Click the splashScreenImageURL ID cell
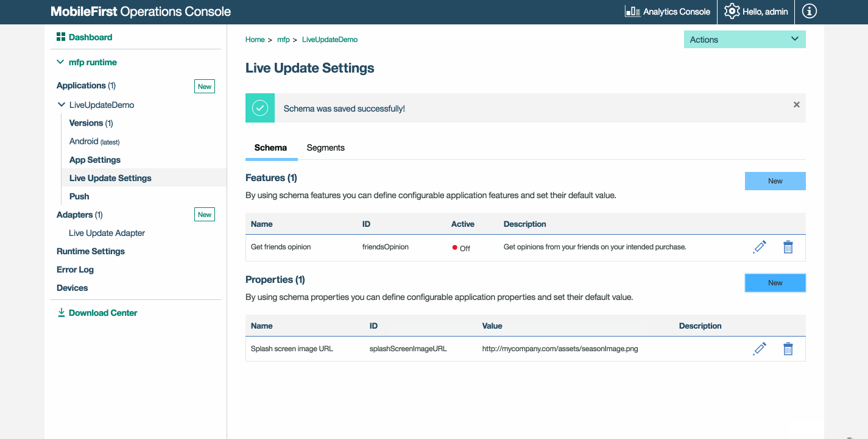Screen dimensions: 868x439 click(409, 349)
